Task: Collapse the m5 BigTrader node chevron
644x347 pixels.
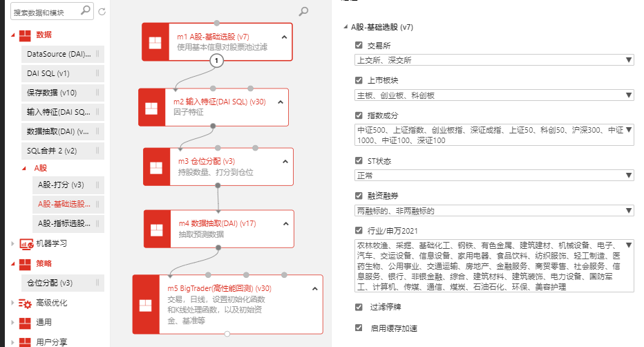Action: coord(315,289)
